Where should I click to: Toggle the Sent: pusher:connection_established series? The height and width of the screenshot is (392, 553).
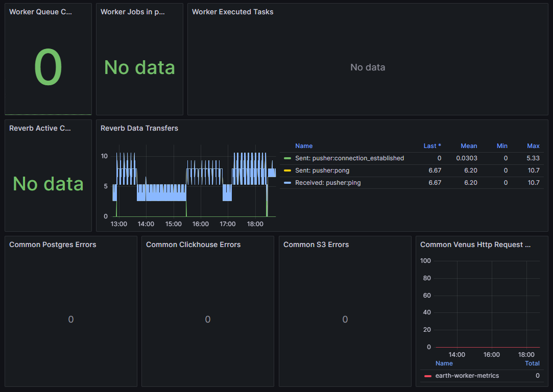[x=349, y=158]
